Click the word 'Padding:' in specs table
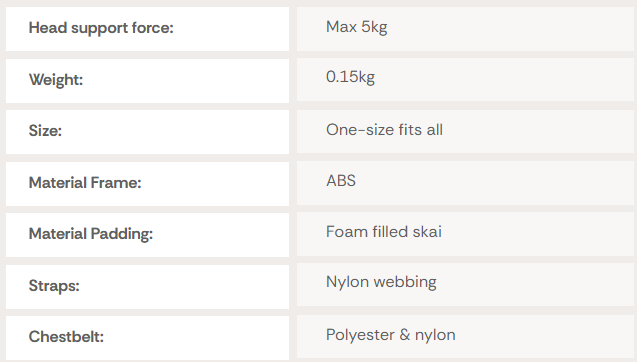 tap(121, 234)
